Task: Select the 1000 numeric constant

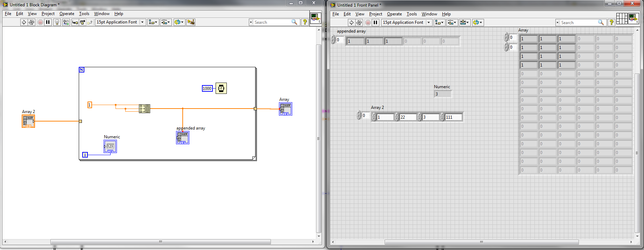Action: (x=207, y=88)
